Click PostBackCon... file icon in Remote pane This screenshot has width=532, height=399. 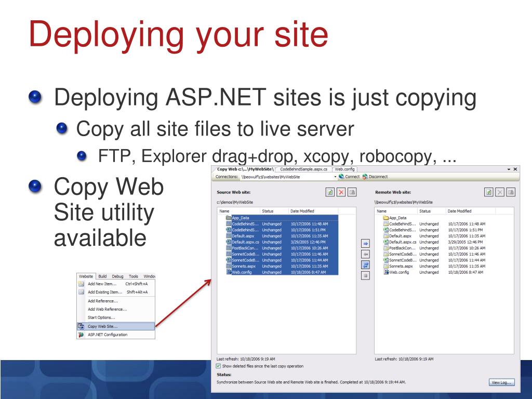386,248
